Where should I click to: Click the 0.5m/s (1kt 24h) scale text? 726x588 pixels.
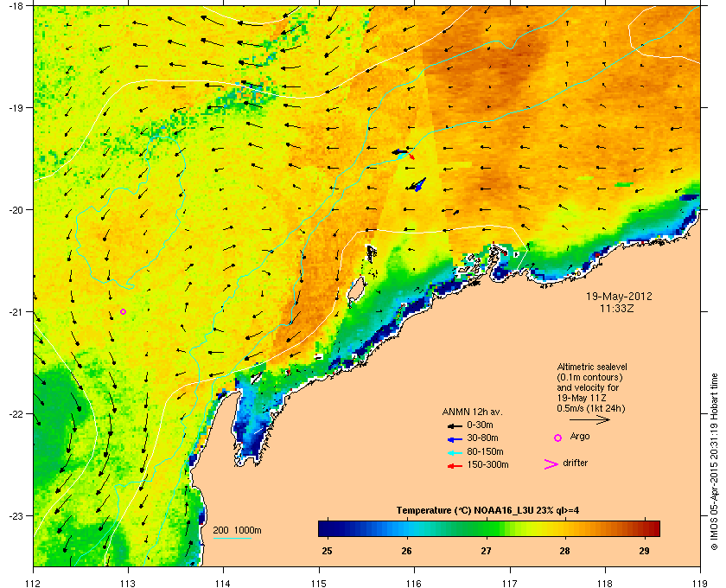(x=591, y=409)
